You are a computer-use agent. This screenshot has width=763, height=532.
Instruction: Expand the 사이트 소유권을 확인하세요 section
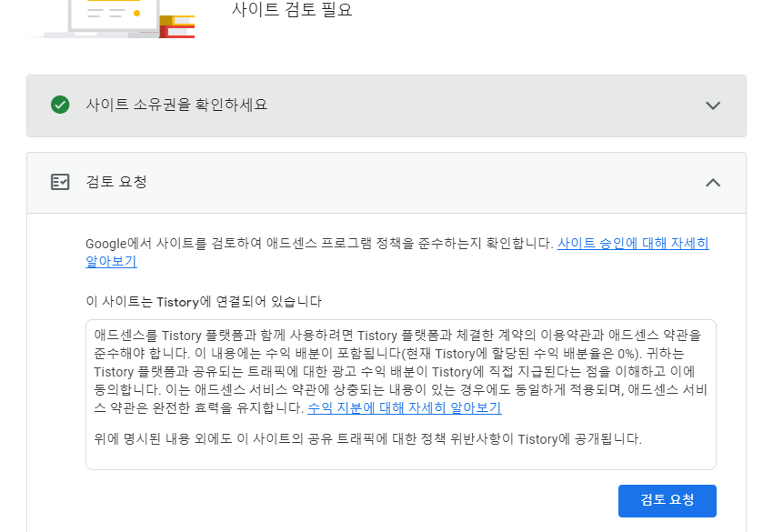(382, 105)
